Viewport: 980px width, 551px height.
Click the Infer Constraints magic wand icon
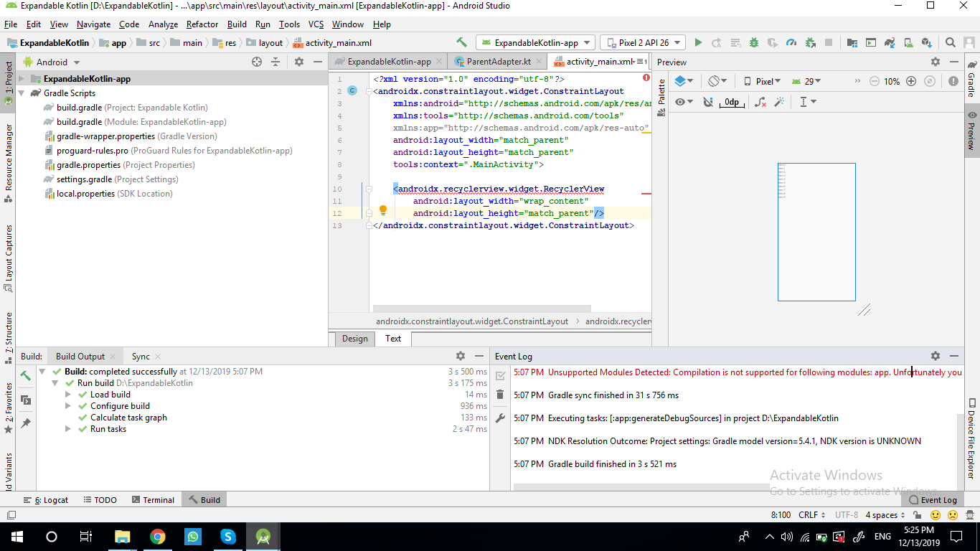(779, 103)
